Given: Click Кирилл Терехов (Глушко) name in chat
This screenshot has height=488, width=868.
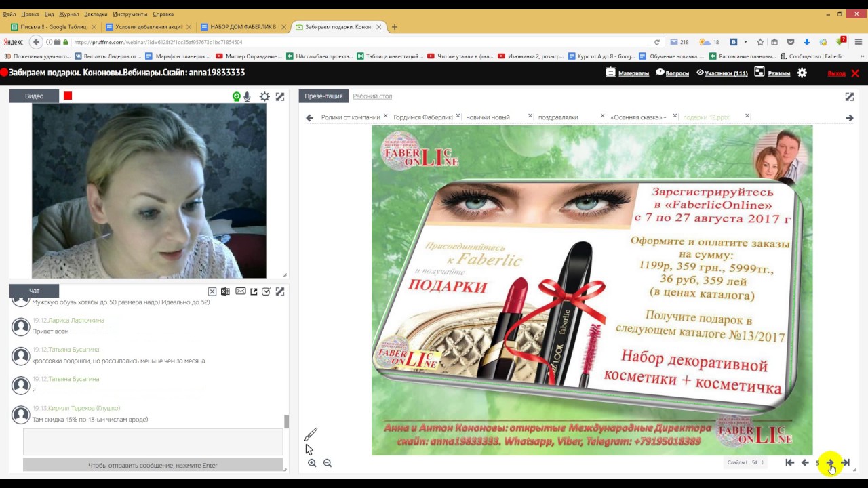Looking at the screenshot, I should tap(84, 408).
